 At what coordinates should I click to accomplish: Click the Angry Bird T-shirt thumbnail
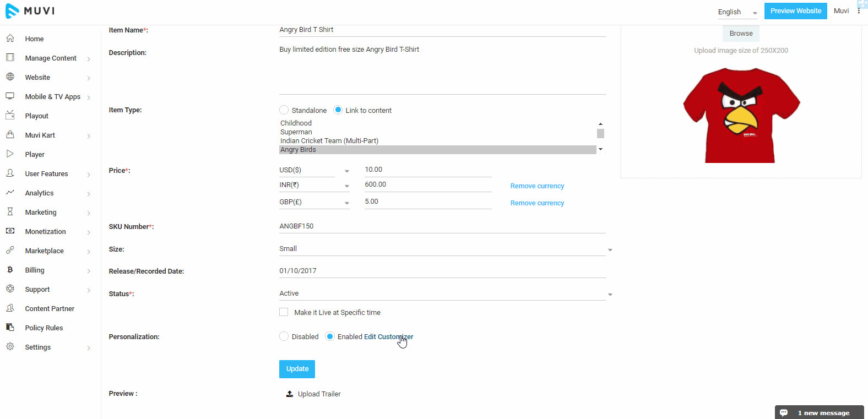tap(741, 115)
